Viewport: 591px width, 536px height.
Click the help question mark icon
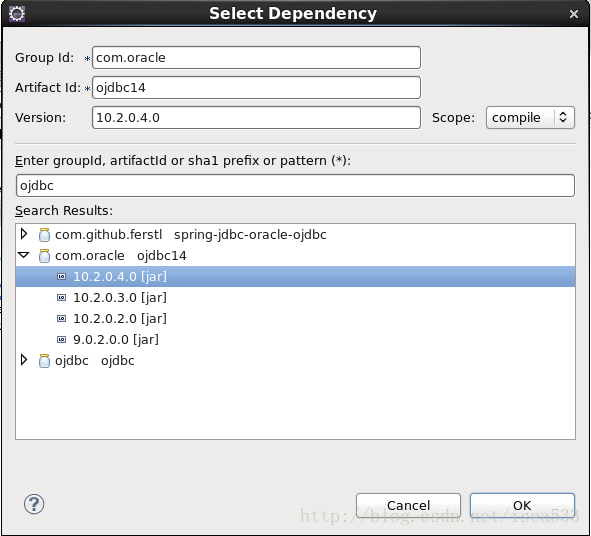(x=34, y=504)
